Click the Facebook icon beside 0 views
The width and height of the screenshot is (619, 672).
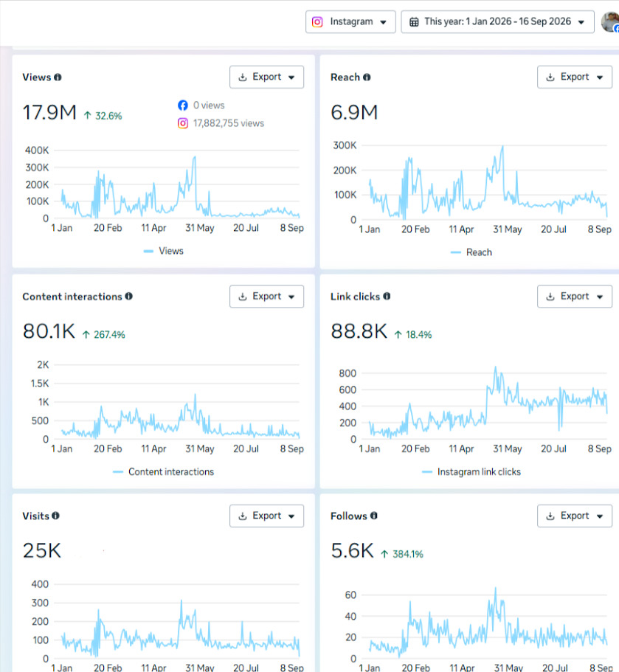pyautogui.click(x=183, y=105)
